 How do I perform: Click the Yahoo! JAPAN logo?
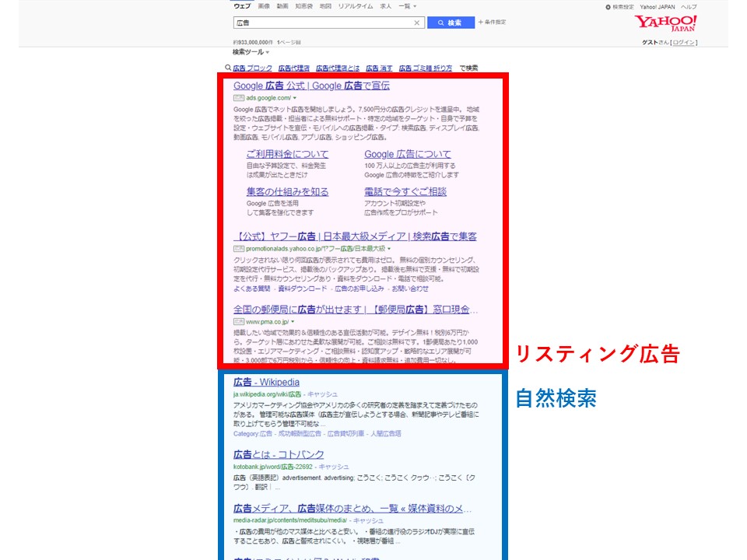(665, 23)
